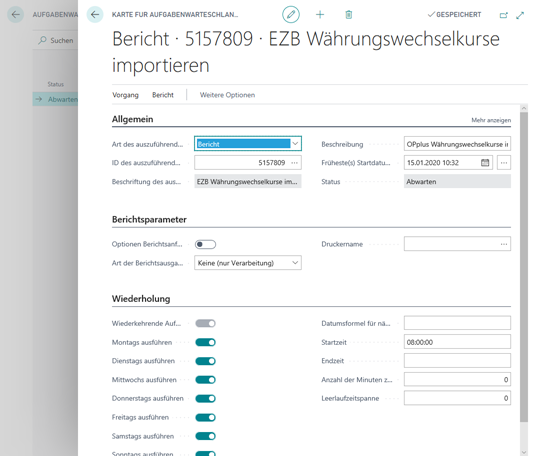Open the Bericht menu
This screenshot has height=456, width=557.
tap(163, 95)
